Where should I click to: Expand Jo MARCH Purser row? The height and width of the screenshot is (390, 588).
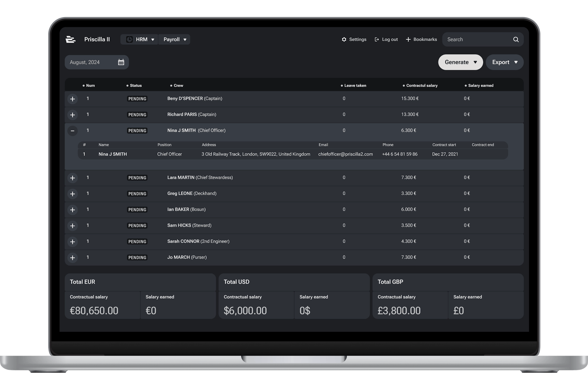[73, 258]
